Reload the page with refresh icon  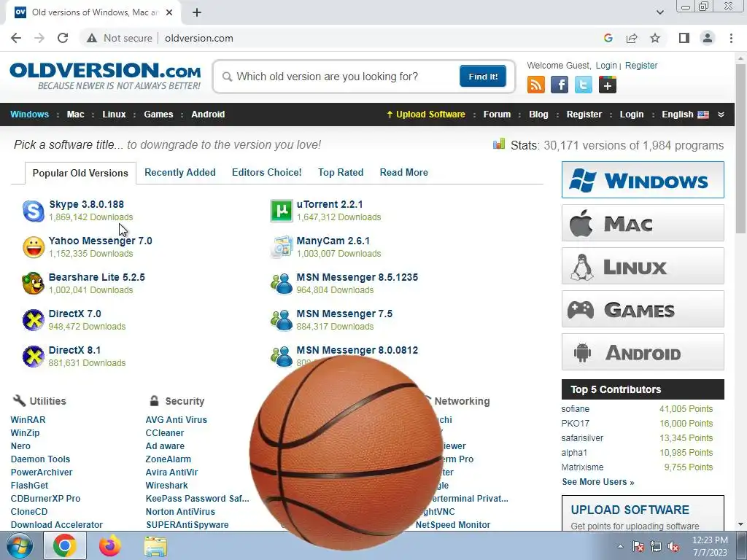tap(63, 38)
